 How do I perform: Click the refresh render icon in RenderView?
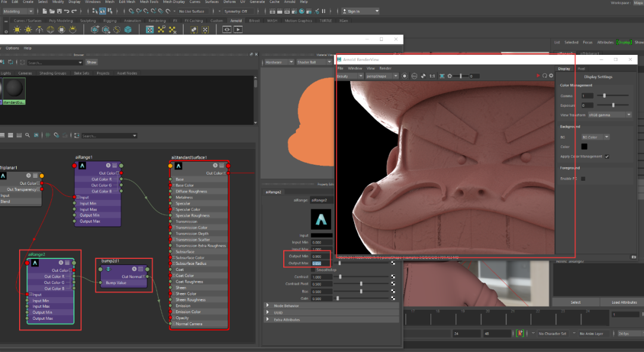pyautogui.click(x=544, y=76)
